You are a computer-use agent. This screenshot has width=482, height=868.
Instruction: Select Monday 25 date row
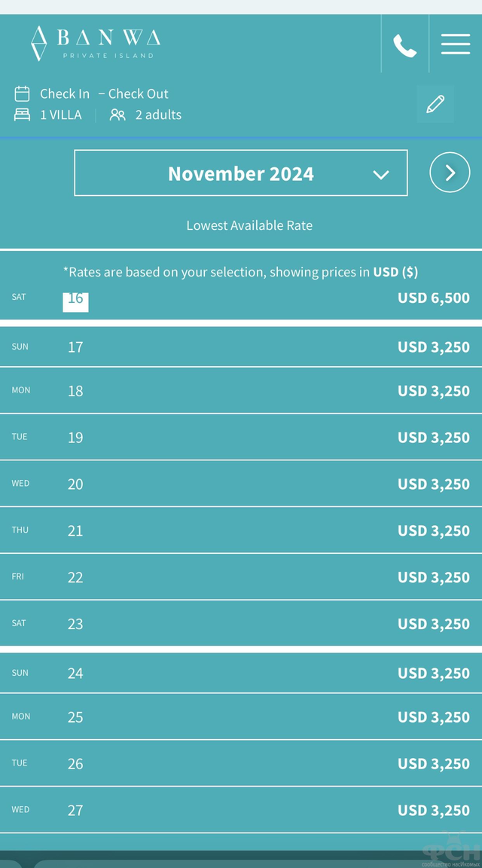[241, 717]
